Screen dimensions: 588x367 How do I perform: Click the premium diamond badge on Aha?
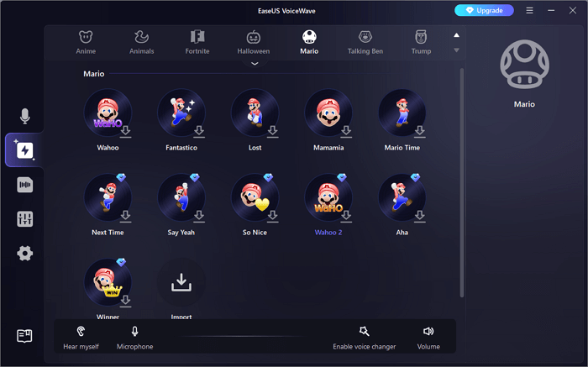click(x=415, y=177)
